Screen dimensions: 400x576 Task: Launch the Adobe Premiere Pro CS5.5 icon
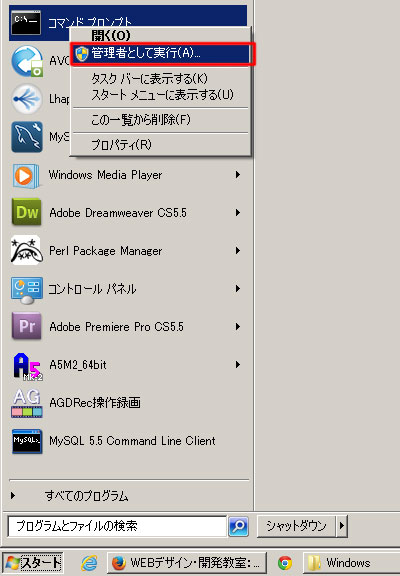(26, 326)
